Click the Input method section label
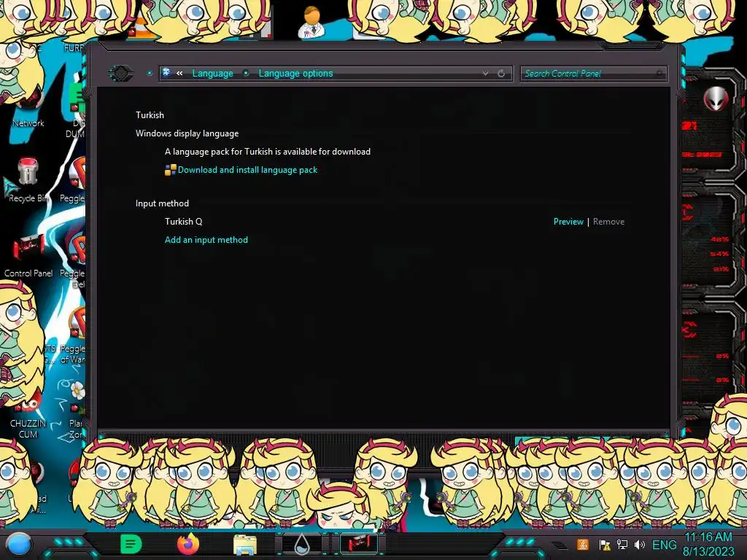 point(162,203)
